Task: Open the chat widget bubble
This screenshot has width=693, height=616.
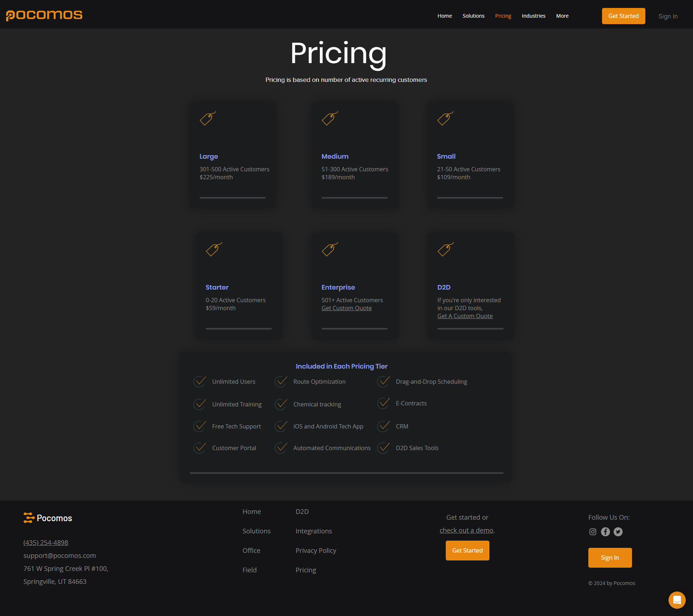Action: point(677,600)
